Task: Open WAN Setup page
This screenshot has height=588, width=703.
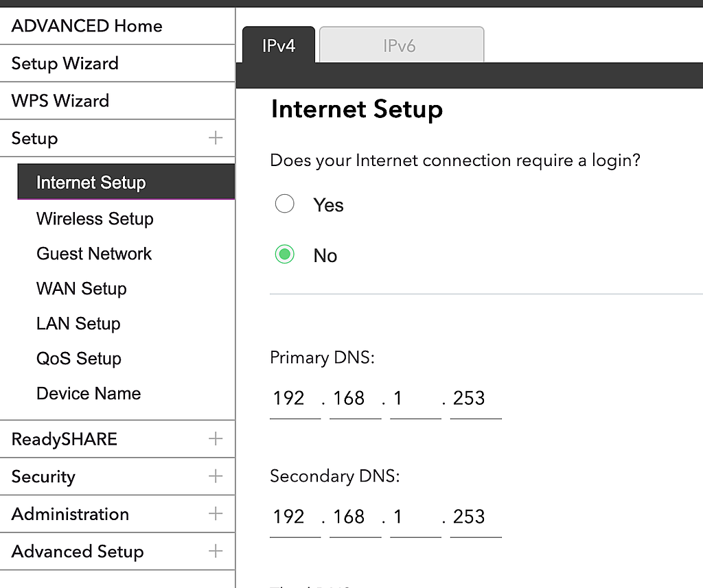Action: tap(82, 289)
